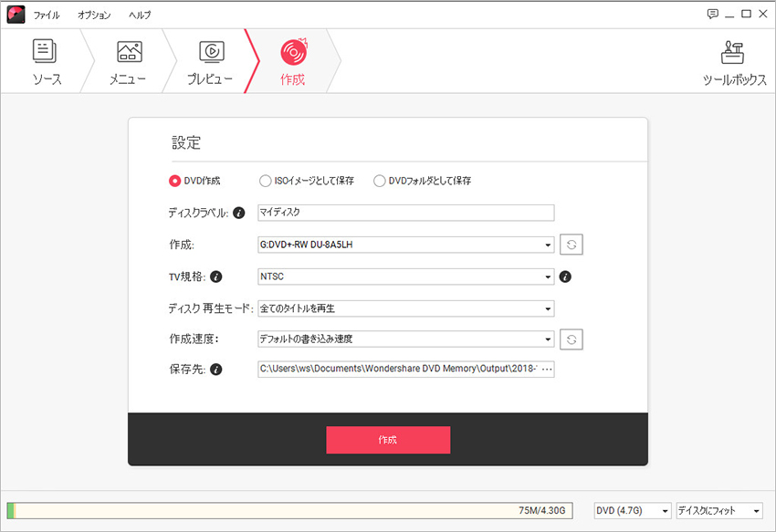Click the feedback message icon in title bar
The image size is (776, 532).
[x=713, y=14]
